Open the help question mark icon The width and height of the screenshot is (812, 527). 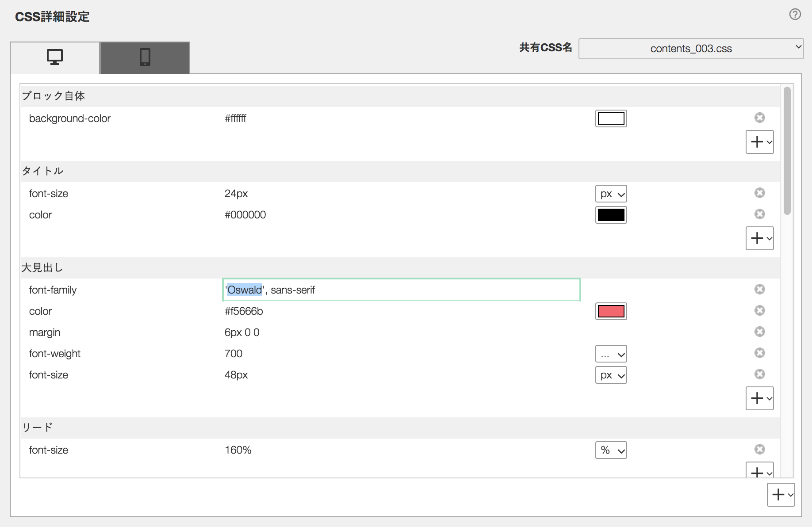pos(795,15)
